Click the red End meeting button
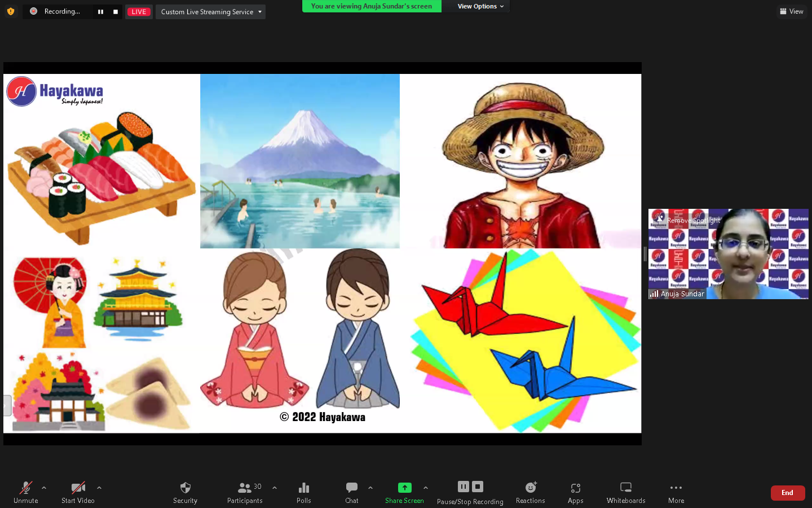Image resolution: width=812 pixels, height=508 pixels. click(x=788, y=493)
